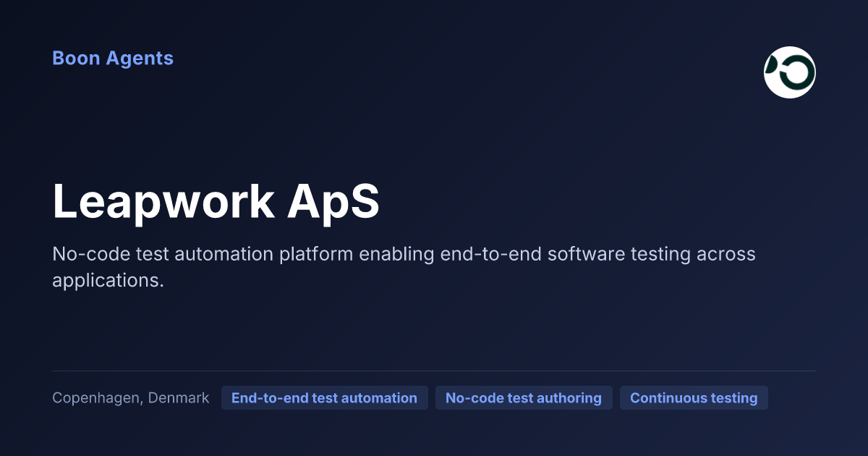Click the Boon Agents brand link
The image size is (868, 456).
(x=113, y=59)
